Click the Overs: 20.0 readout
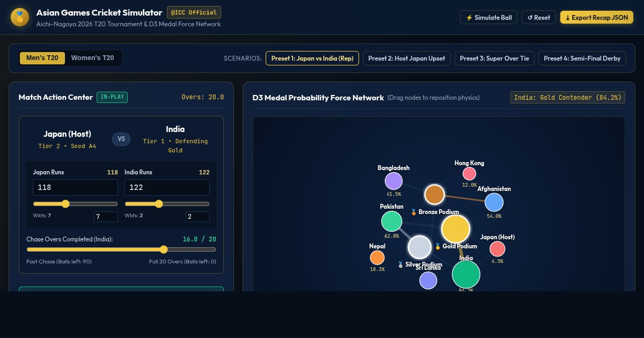The image size is (644, 338). coord(203,97)
